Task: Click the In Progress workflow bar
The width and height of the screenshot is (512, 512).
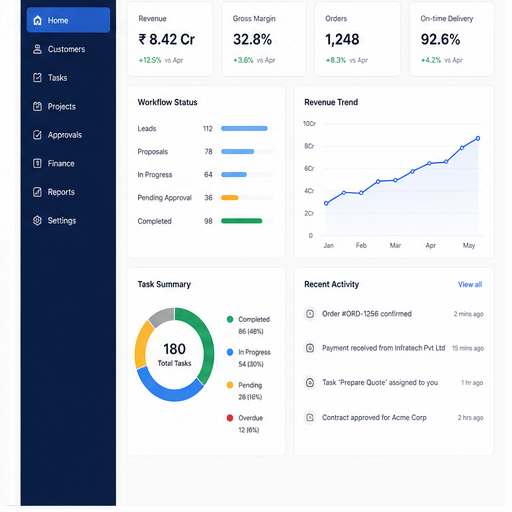Action: (x=247, y=174)
